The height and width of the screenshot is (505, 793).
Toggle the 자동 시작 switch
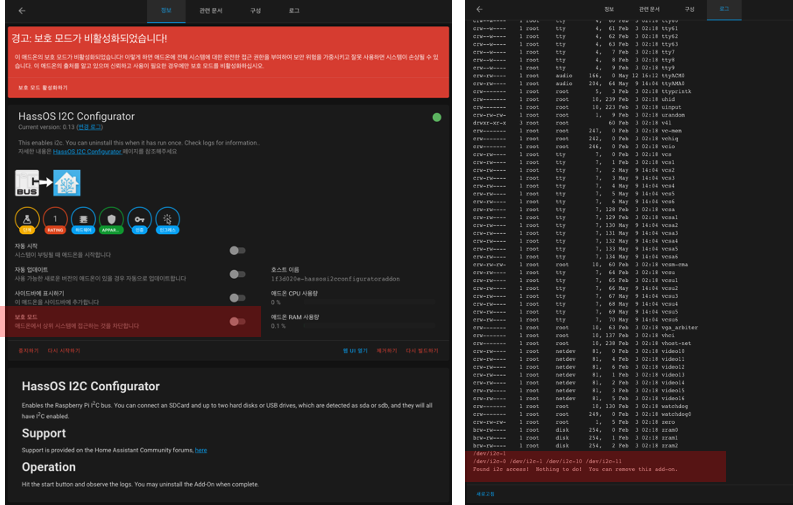(237, 250)
